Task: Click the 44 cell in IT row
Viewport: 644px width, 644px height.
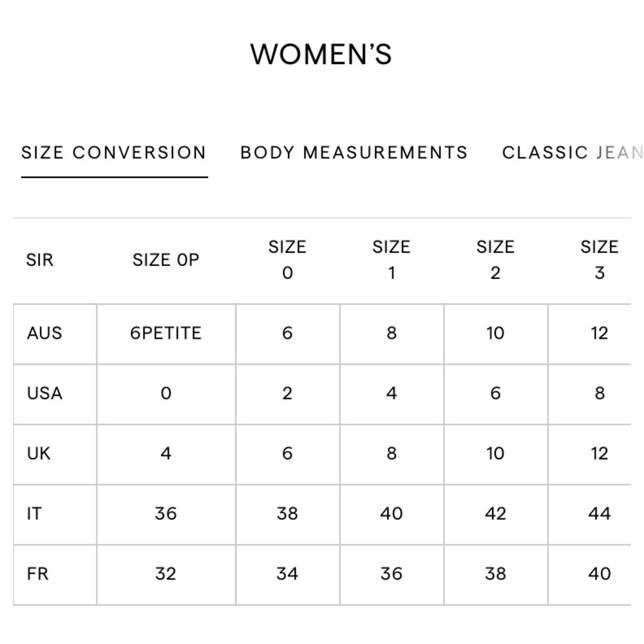Action: coord(599,514)
